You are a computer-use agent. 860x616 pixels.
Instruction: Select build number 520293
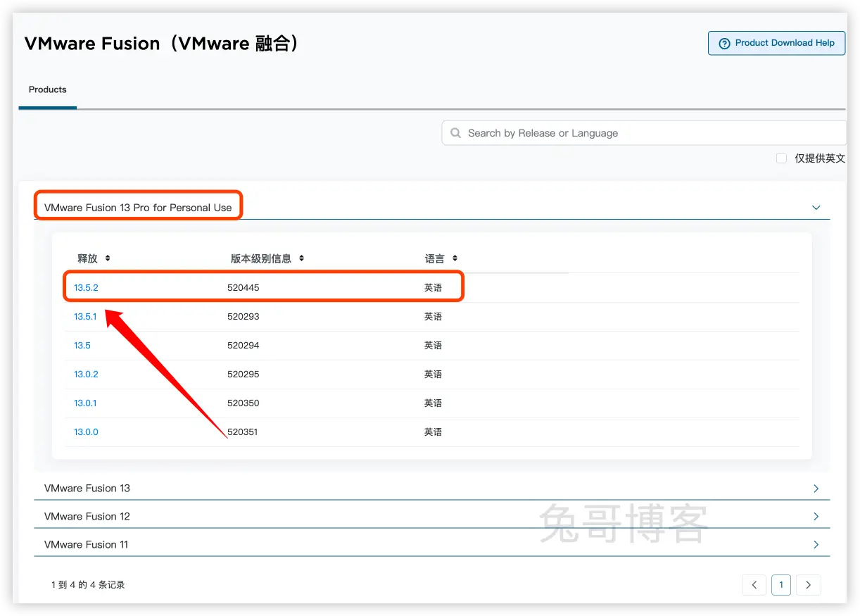244,317
